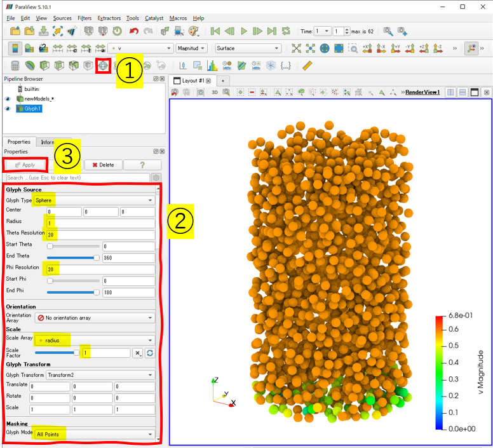
Task: Expand the Glyph Mode dropdown
Action: point(94,434)
